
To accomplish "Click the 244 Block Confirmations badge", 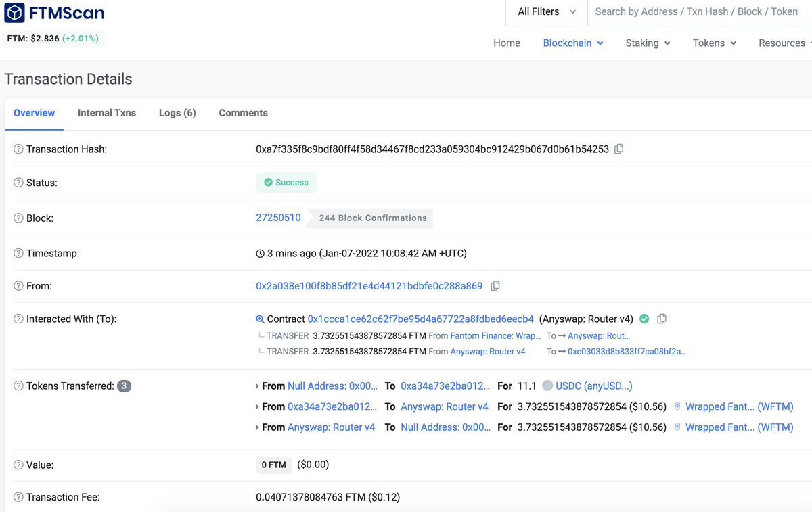I will [370, 218].
